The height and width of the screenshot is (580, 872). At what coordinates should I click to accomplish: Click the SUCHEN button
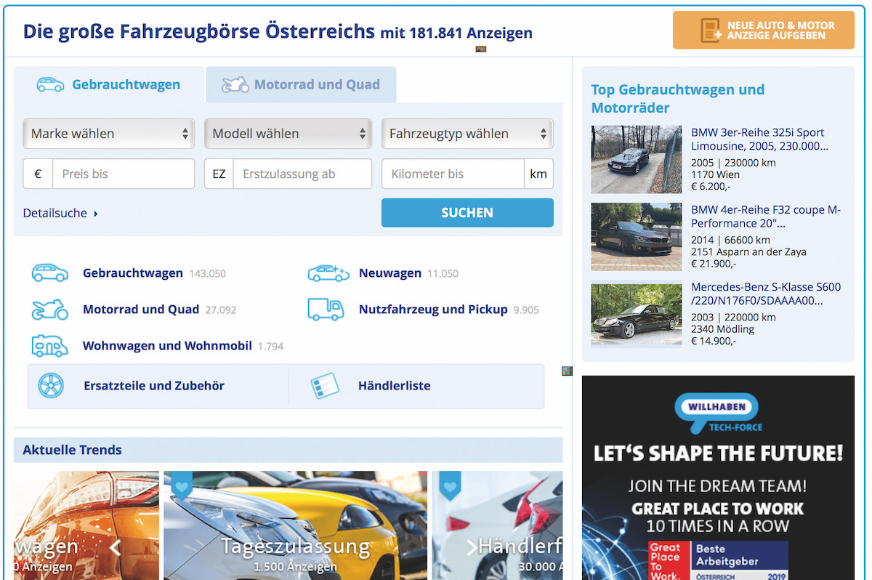(468, 212)
